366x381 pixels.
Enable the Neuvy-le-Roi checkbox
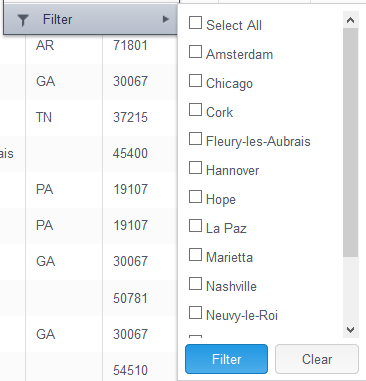[195, 313]
